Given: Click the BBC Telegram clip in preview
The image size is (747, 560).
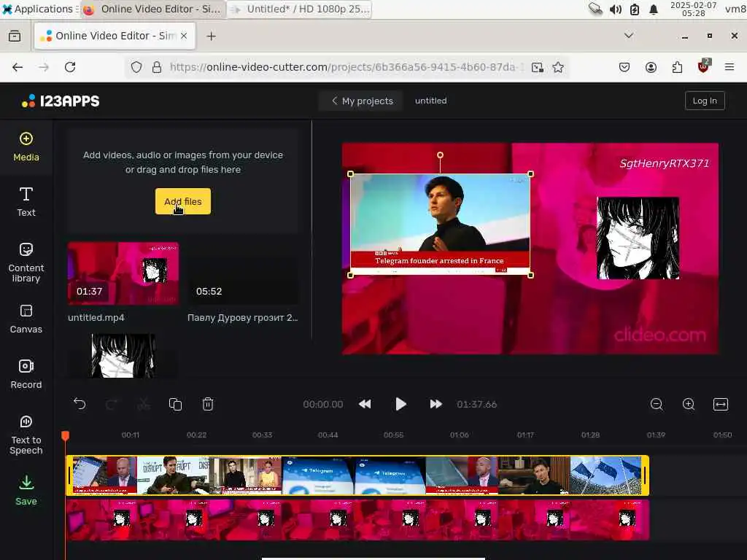Looking at the screenshot, I should pyautogui.click(x=440, y=224).
